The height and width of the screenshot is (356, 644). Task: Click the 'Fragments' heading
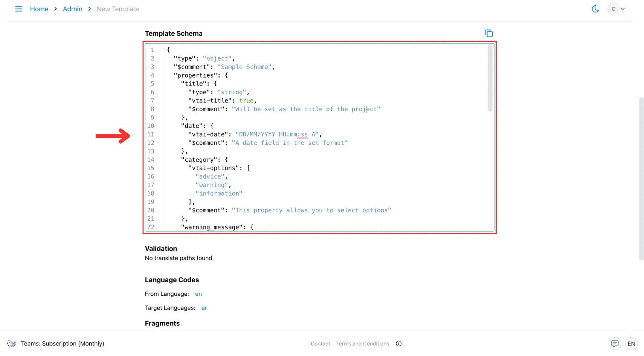click(x=162, y=324)
